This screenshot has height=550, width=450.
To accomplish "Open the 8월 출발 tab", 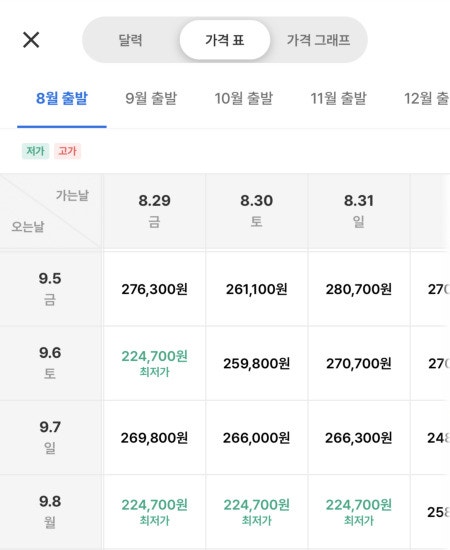I will pos(62,99).
